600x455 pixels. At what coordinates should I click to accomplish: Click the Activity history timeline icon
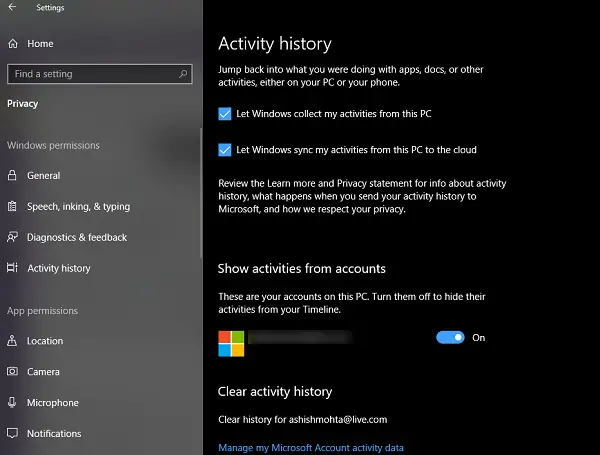coord(12,267)
